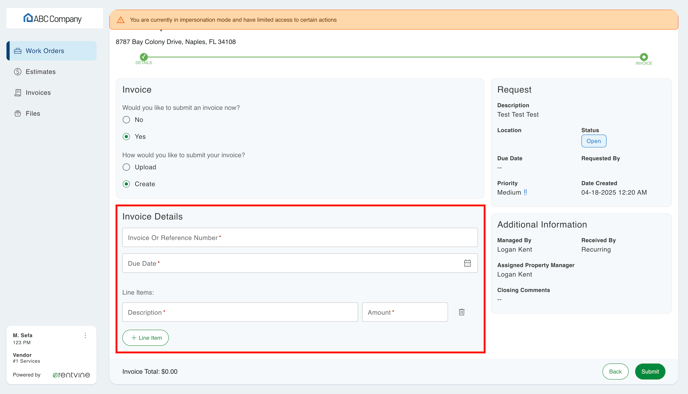Click the Additional Information heading
Viewport: 688px width, 394px height.
(x=542, y=224)
